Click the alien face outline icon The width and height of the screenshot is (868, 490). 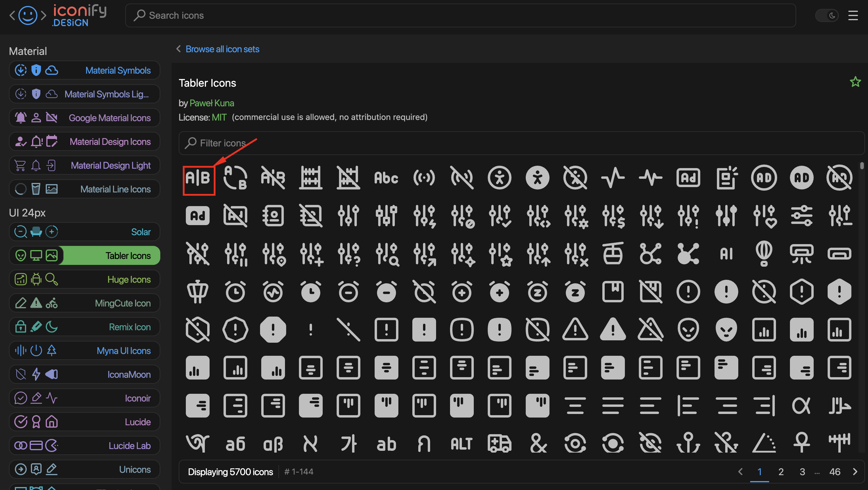pos(688,329)
